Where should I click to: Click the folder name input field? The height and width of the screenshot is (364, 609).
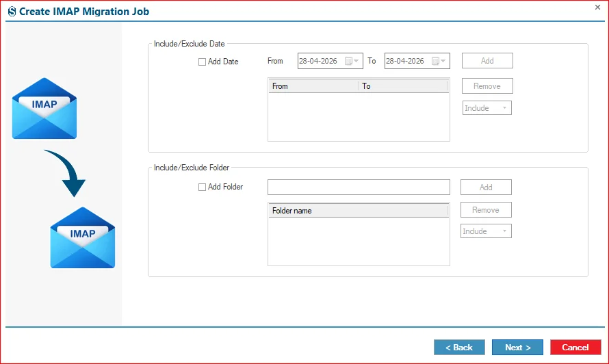359,187
